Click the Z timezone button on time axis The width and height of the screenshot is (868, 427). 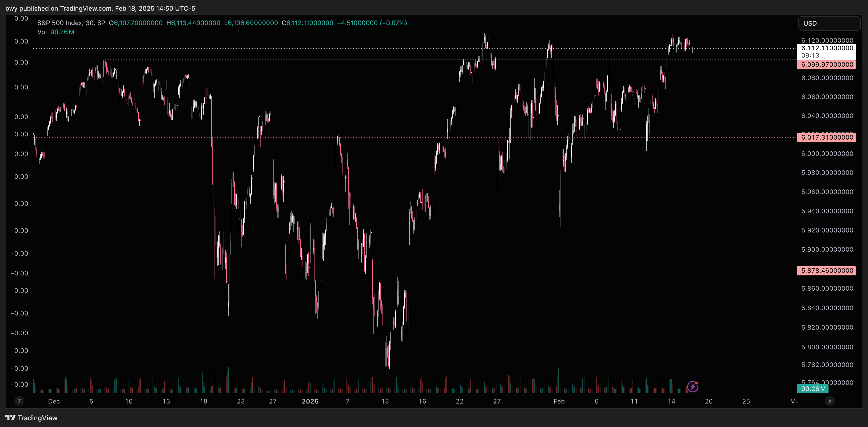point(19,401)
